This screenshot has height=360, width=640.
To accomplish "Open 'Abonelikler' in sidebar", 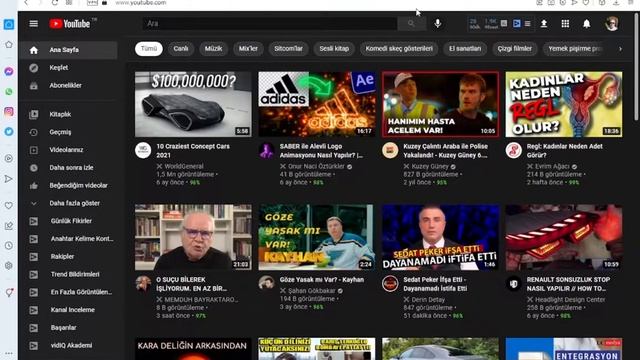I will 69,86.
